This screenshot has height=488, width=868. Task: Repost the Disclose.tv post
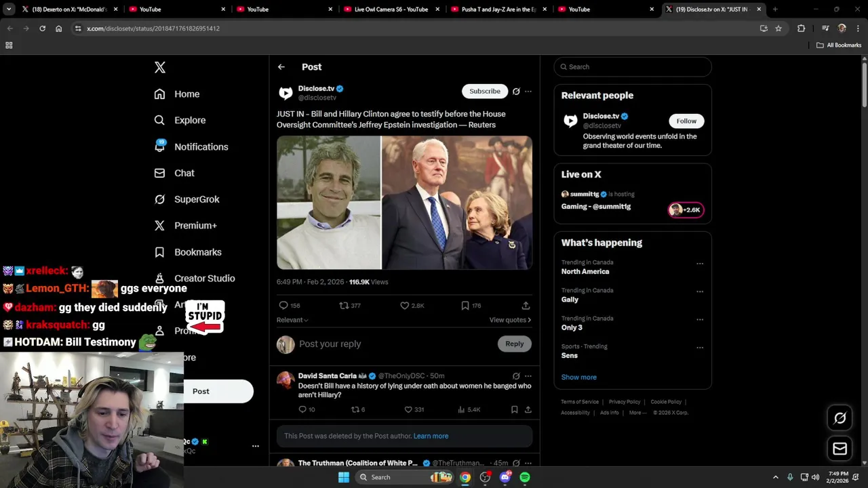(x=350, y=306)
